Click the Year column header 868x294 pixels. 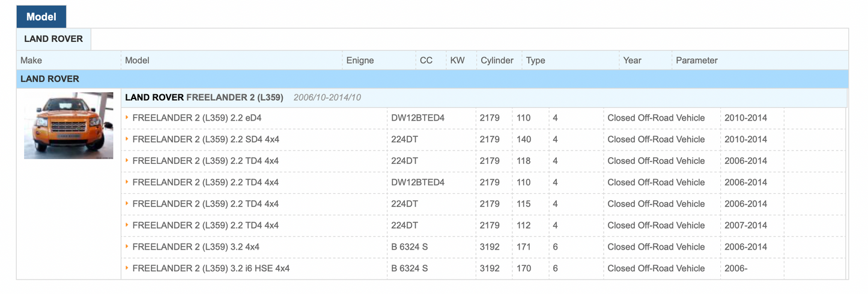[x=632, y=60]
